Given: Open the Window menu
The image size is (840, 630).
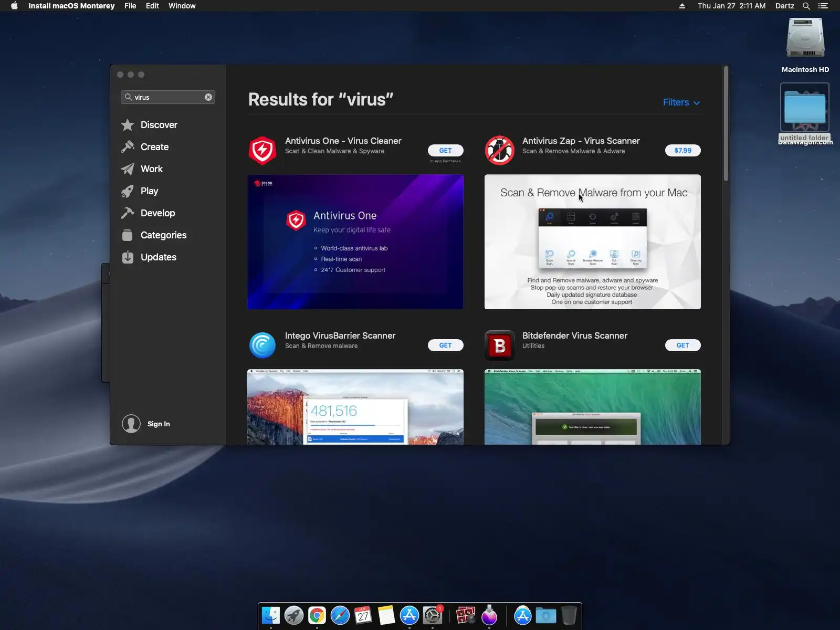Looking at the screenshot, I should pos(182,6).
